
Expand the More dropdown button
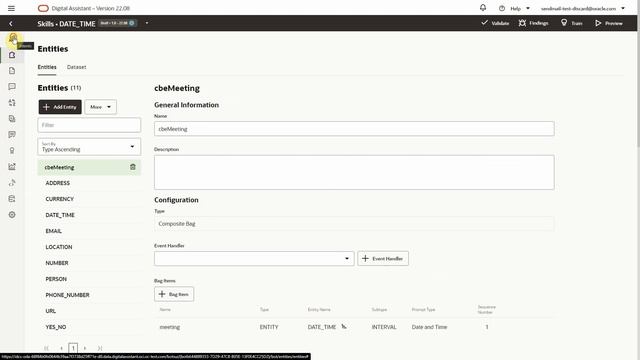pyautogui.click(x=100, y=107)
